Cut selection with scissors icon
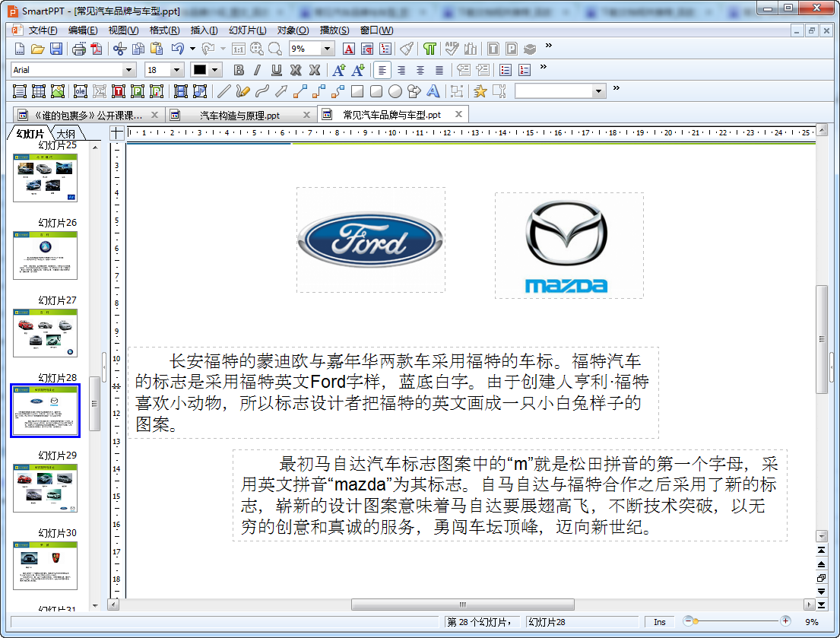Image resolution: width=840 pixels, height=638 pixels. [x=119, y=49]
